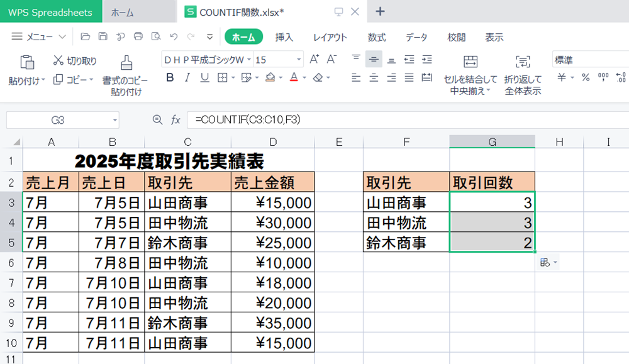629x364 pixels.
Task: Click the fx insert function icon
Action: [175, 119]
